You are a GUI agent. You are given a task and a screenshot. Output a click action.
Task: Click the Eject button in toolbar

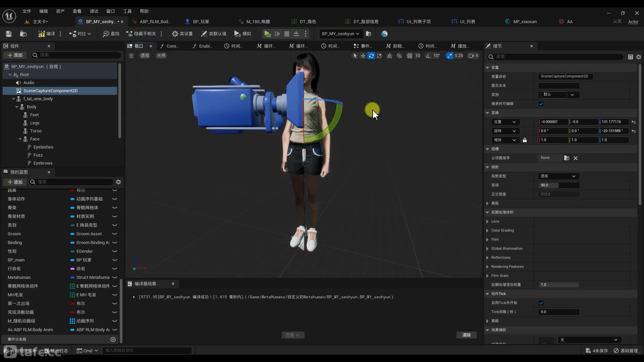pos(296,34)
